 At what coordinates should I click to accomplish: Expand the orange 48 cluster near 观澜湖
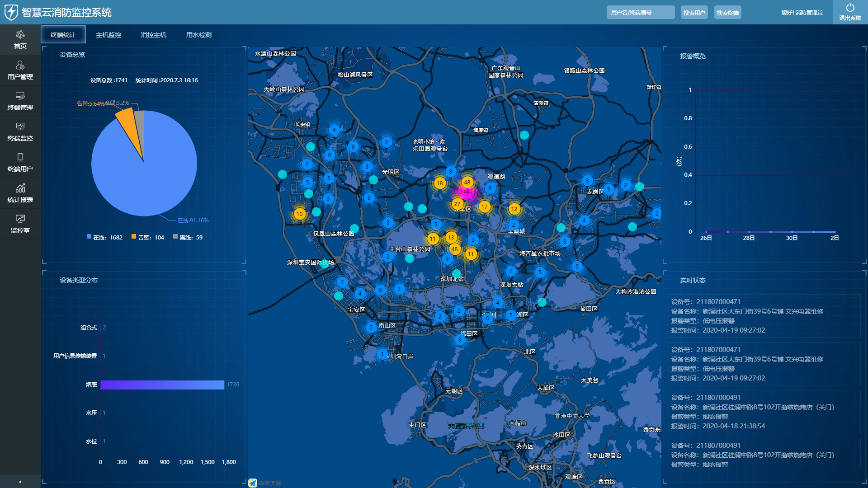467,182
